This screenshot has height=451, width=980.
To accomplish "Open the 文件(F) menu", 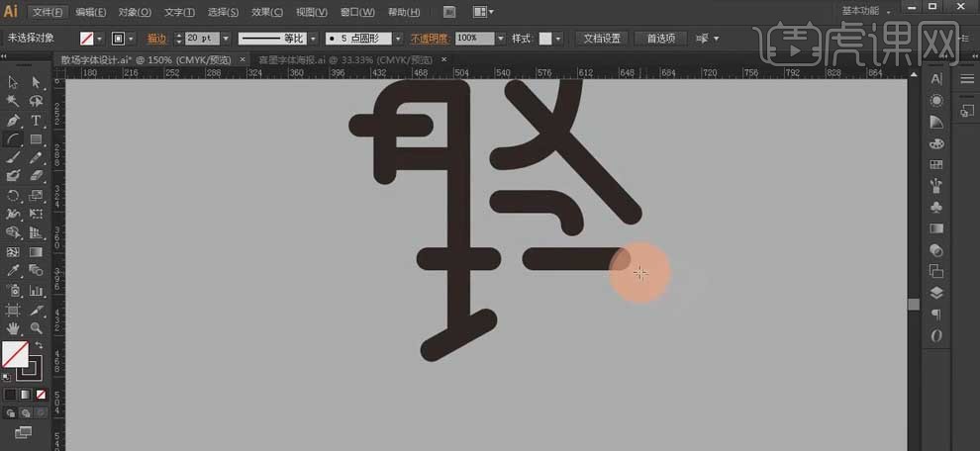I will [x=48, y=12].
